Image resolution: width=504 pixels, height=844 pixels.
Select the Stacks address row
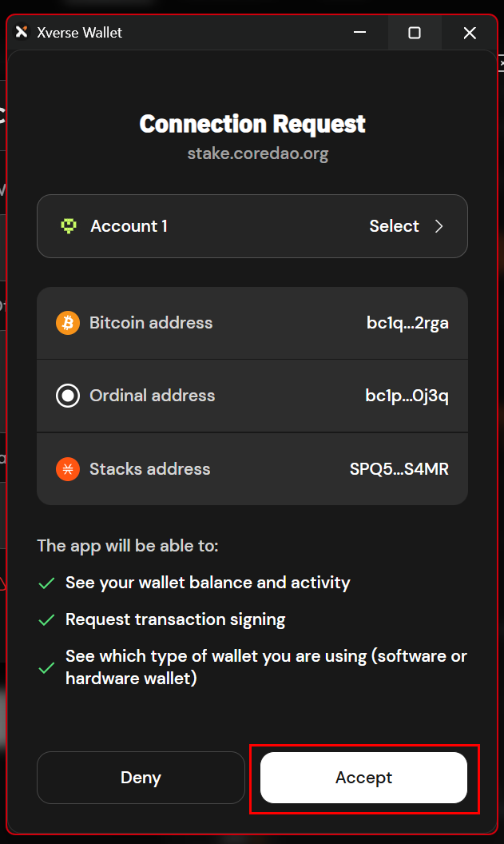coord(252,468)
